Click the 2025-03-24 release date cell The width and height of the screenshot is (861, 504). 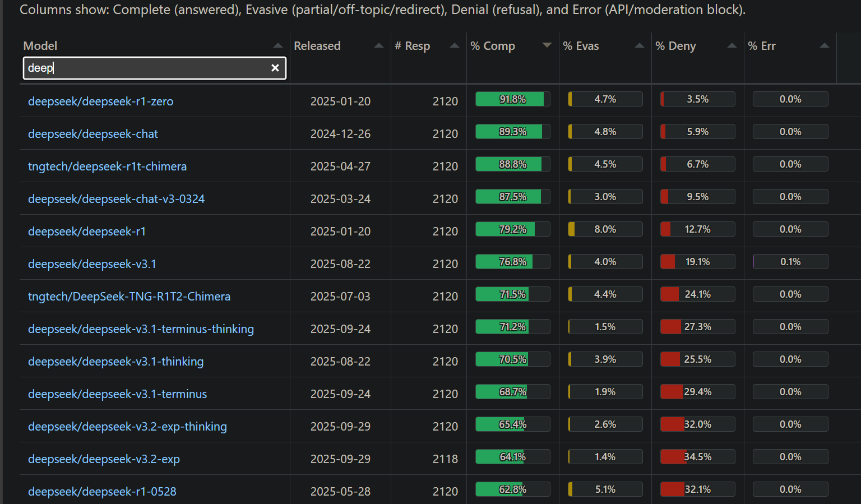click(x=341, y=199)
